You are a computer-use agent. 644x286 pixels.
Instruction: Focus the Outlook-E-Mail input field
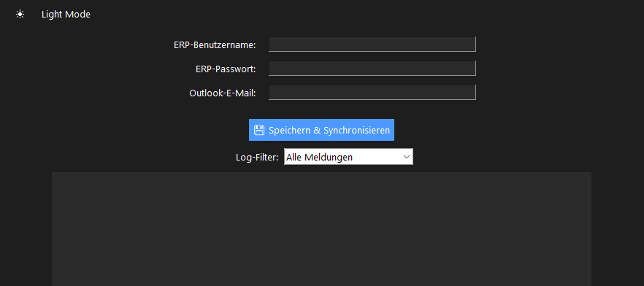[372, 93]
